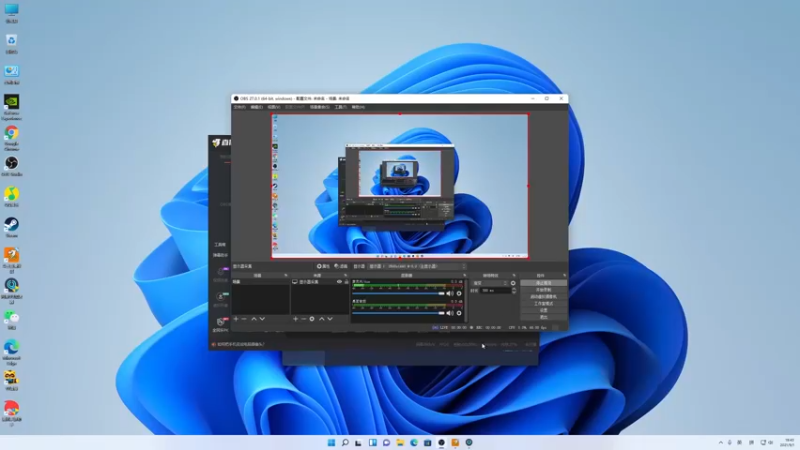Open Windows Start menu on taskbar

coord(331,442)
